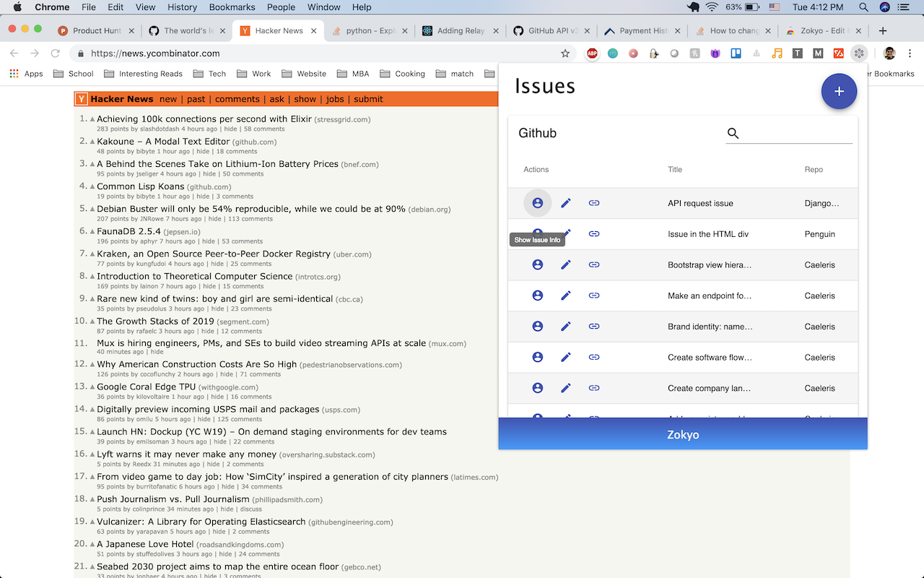Bookmark page with the star icon
Viewport: 924px width, 578px height.
coord(565,53)
